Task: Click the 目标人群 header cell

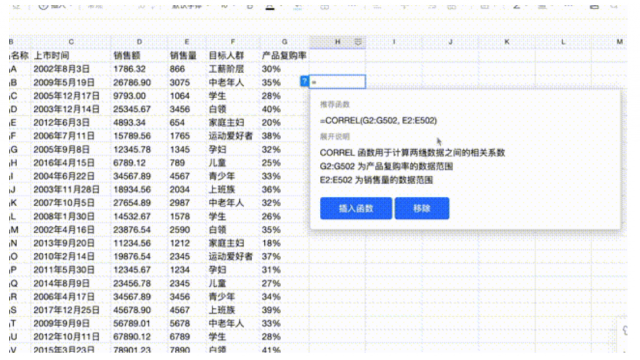Action: click(x=233, y=56)
